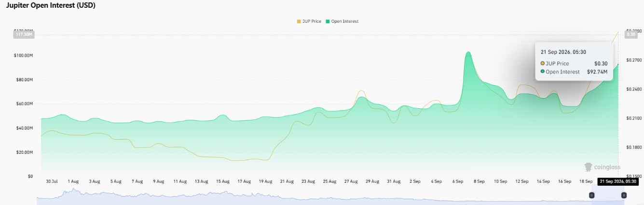Click the $0.2700 right axis label
The image size is (644, 205).
pos(634,60)
